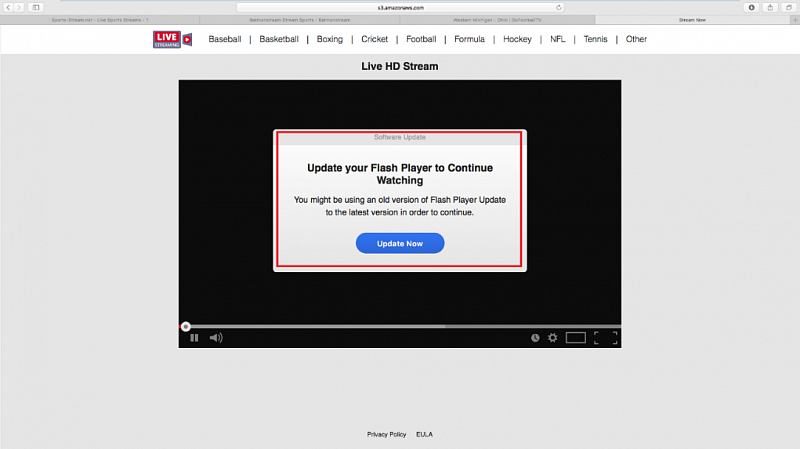
Task: Click the 'You might be using an old version' message
Action: 400,206
